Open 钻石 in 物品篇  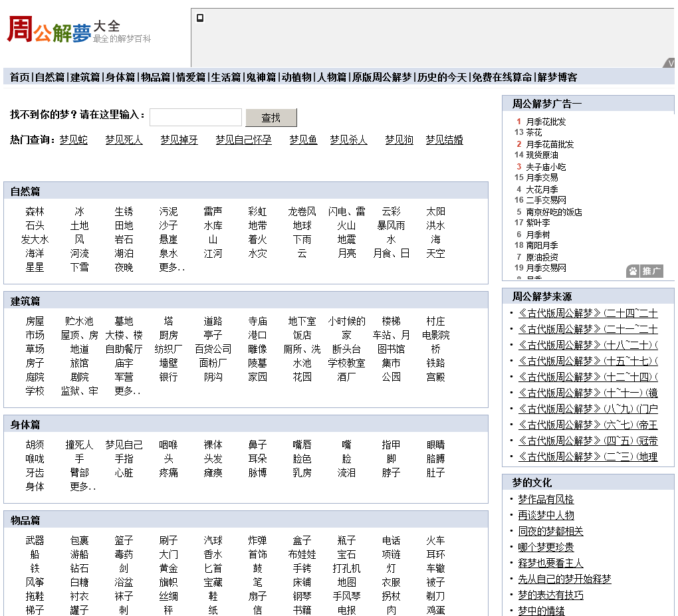click(80, 568)
